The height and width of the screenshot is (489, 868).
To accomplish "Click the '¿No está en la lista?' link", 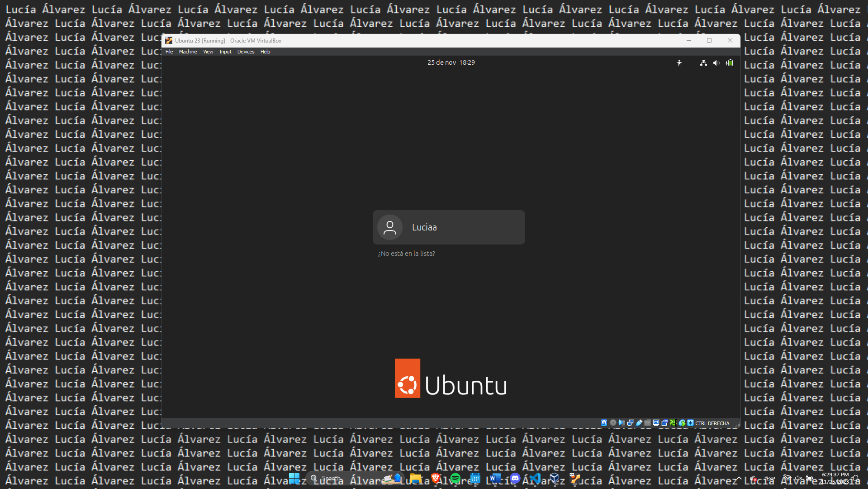I will pos(406,254).
